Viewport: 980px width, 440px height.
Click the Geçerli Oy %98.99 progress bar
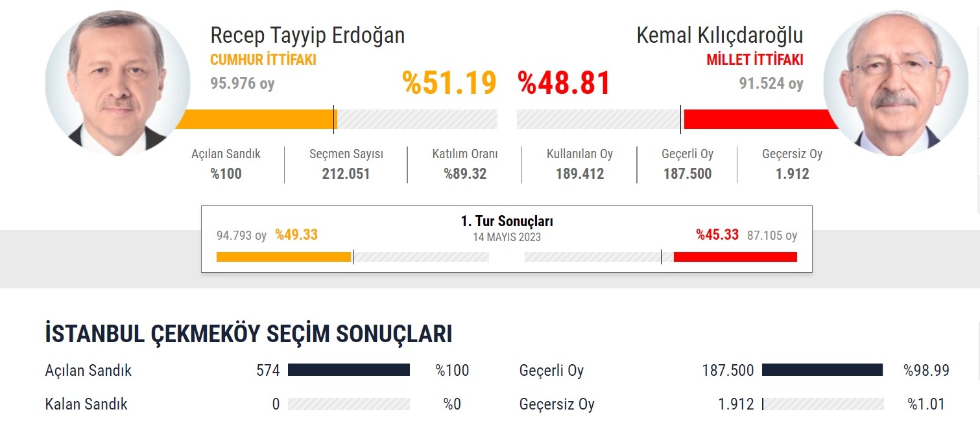point(822,370)
